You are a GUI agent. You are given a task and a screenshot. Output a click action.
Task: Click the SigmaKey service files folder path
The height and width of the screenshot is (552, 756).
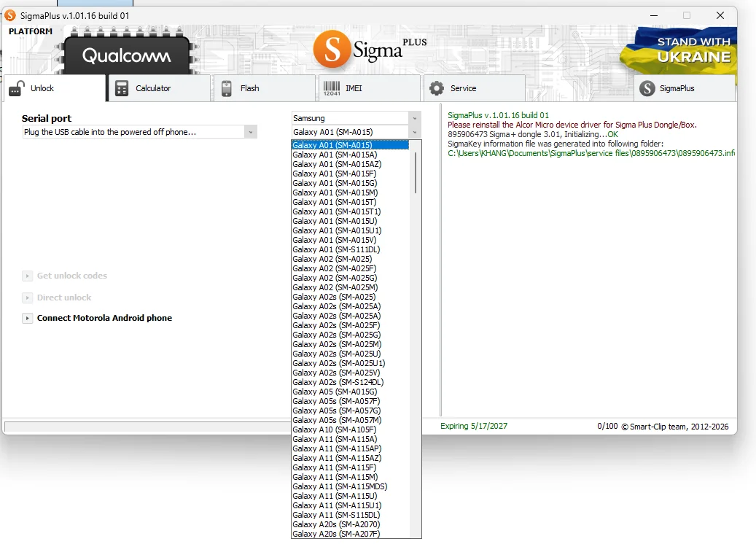(591, 153)
